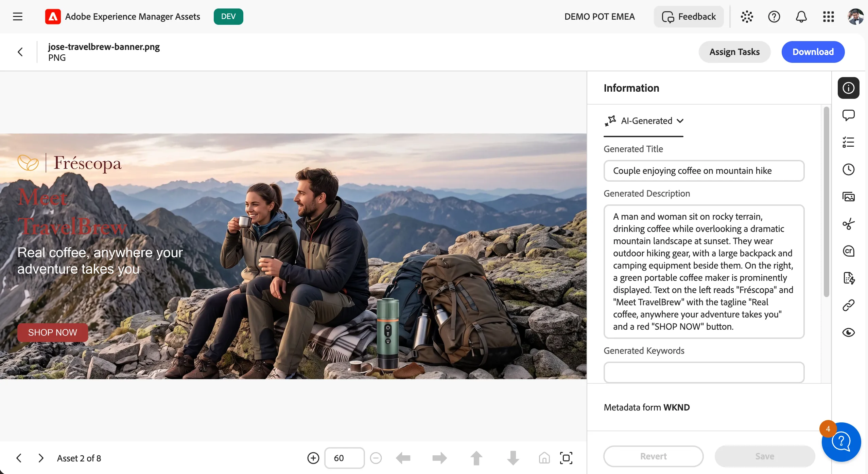
Task: Click the metadata panel vertical scrollbar
Action: tap(826, 202)
